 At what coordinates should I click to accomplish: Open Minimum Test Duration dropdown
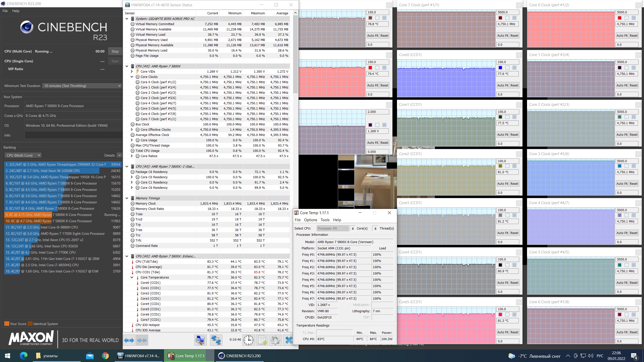coord(82,86)
